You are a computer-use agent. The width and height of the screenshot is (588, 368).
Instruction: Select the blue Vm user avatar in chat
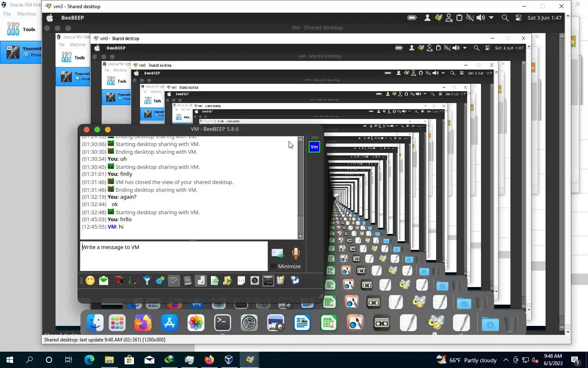[314, 147]
